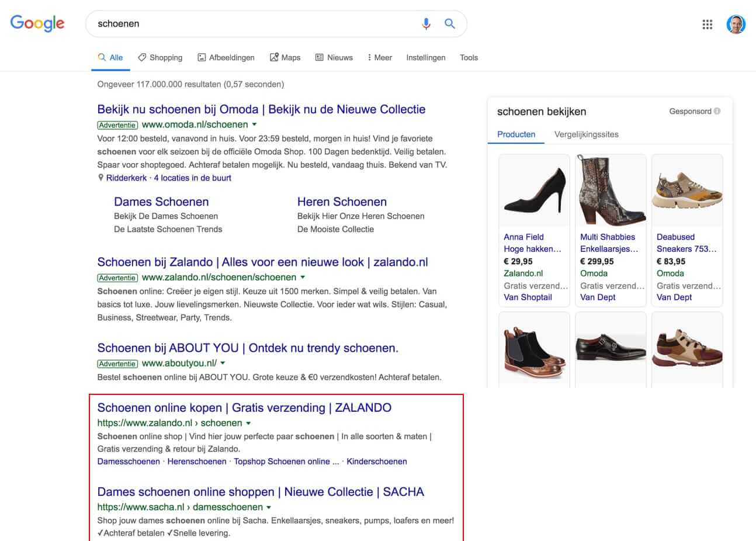Viewport: 756px width, 541px height.
Task: Expand dropdown arrow next to sacha.nl › damesschoenen
Action: 269,507
